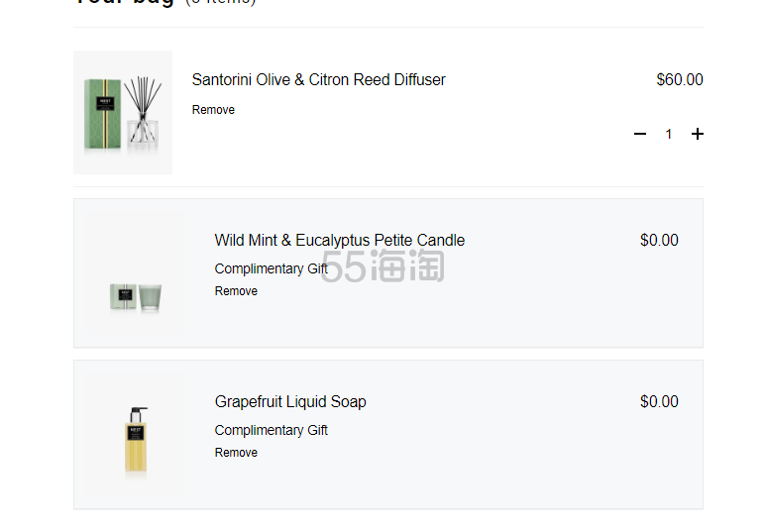
Task: Decrease Reed Diffuser quantity with minus icon
Action: (x=640, y=134)
